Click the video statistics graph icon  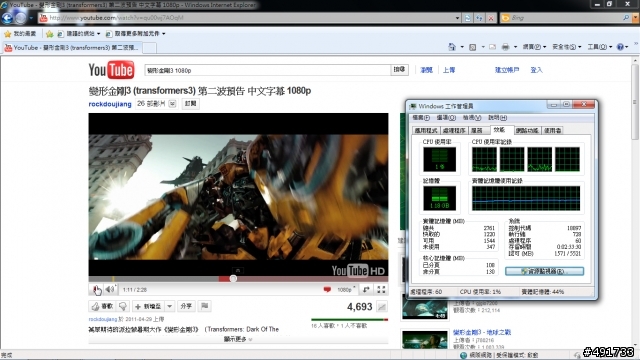[382, 307]
